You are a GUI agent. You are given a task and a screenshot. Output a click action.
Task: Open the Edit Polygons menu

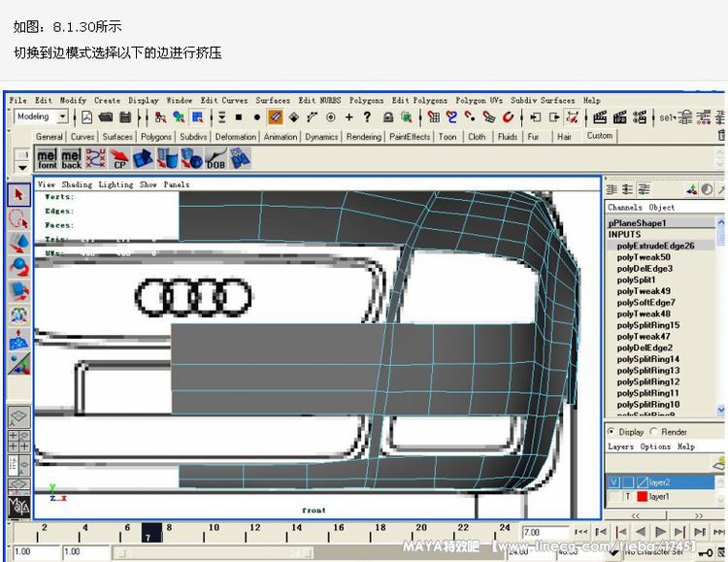[419, 100]
